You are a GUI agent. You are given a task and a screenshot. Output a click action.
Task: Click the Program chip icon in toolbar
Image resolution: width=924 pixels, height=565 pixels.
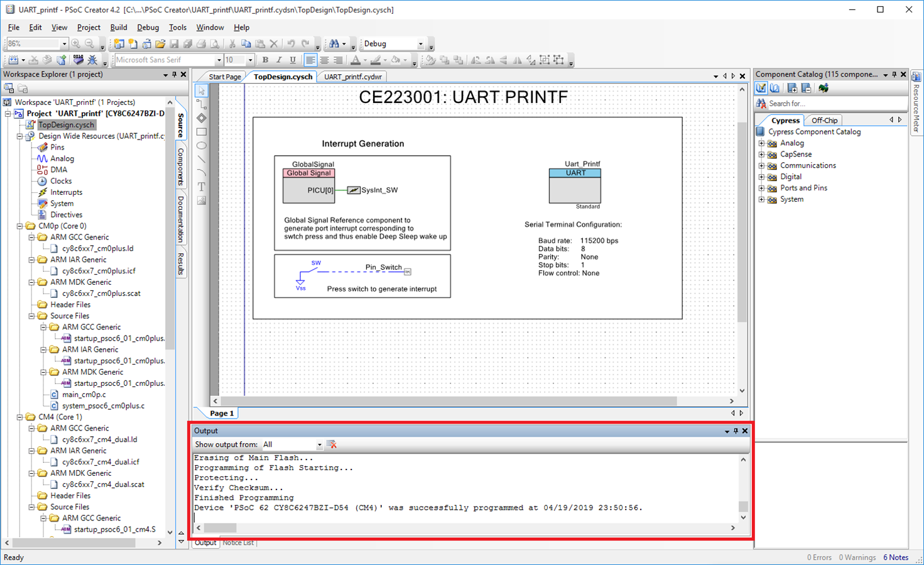point(78,60)
